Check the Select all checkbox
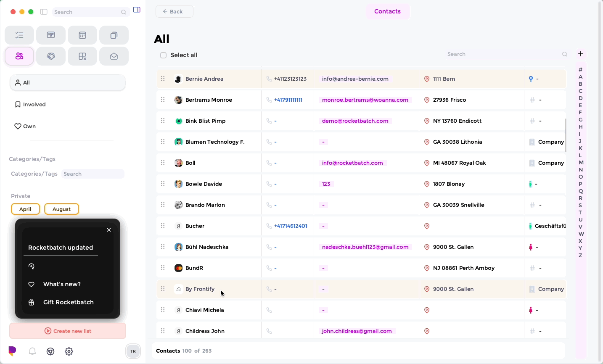Image resolution: width=603 pixels, height=364 pixels. [164, 55]
